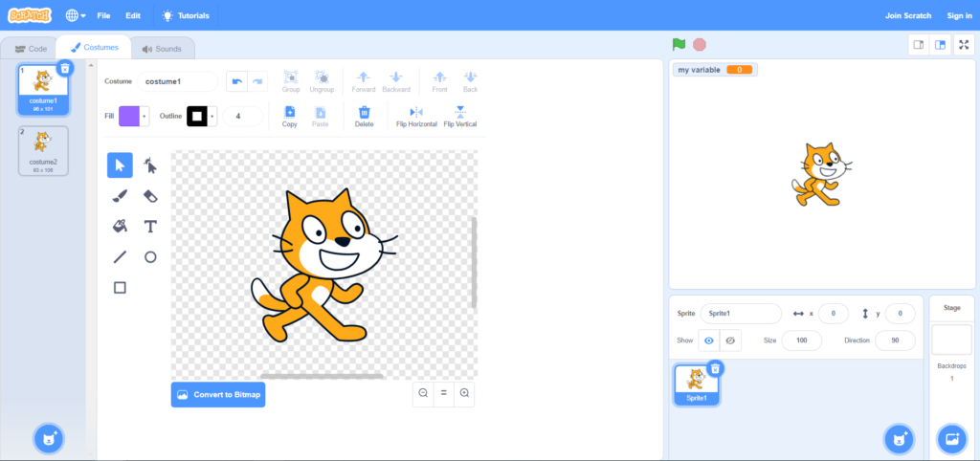Click the Copy icon
Screen dimensions: 980x461
289,113
